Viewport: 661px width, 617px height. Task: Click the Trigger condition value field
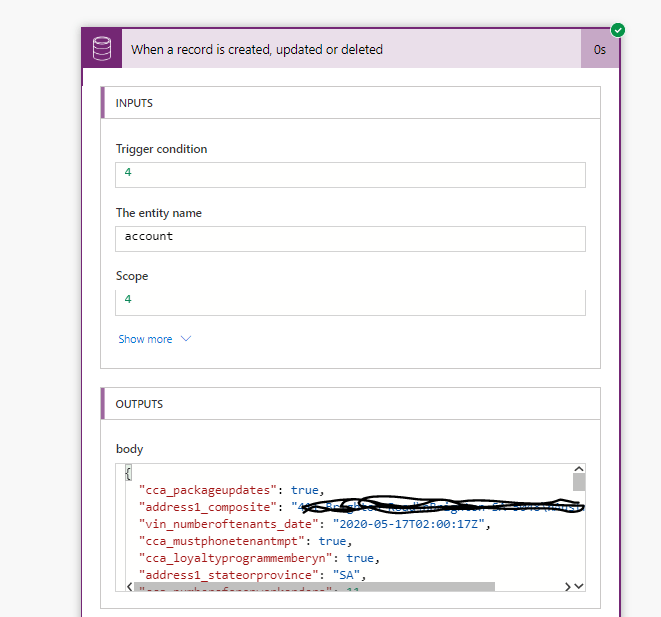click(350, 173)
